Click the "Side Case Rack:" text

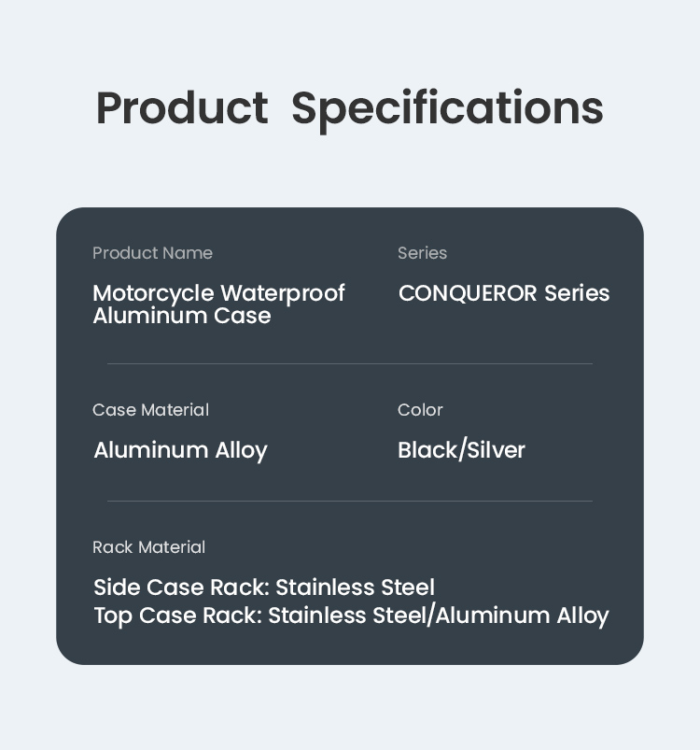click(x=181, y=587)
